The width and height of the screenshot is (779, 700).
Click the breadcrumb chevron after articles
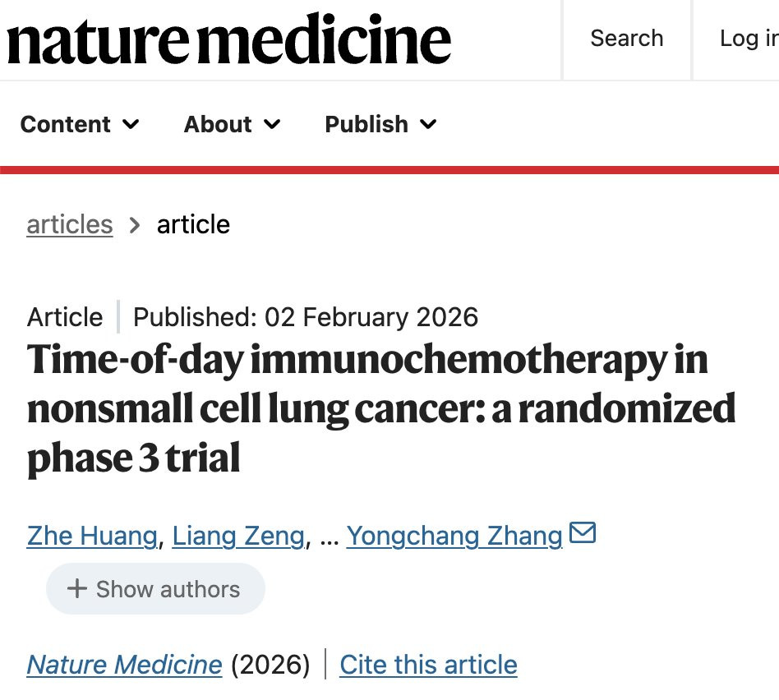pyautogui.click(x=134, y=225)
